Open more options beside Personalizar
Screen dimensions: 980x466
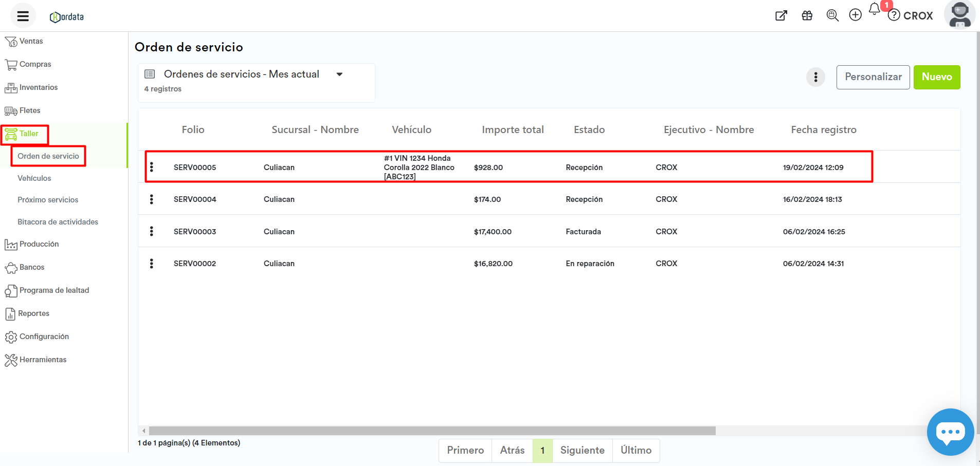(815, 77)
